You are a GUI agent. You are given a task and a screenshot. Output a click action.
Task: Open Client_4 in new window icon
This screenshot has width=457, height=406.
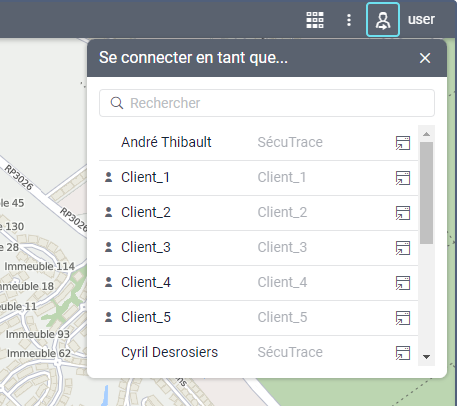point(403,283)
